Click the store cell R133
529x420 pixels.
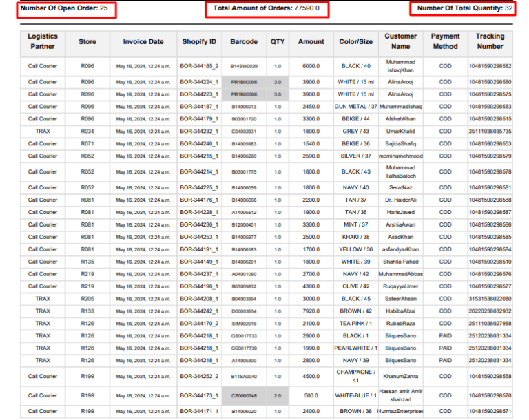(87, 311)
